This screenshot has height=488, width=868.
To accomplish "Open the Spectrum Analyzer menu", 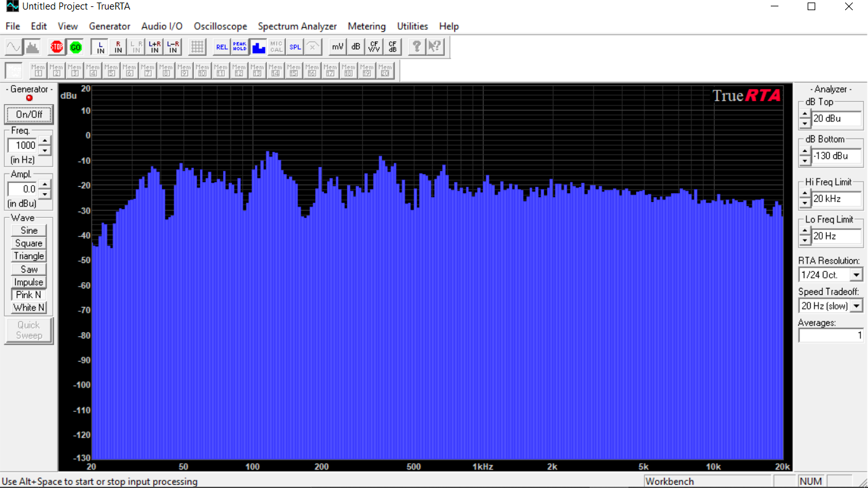I will pyautogui.click(x=297, y=26).
